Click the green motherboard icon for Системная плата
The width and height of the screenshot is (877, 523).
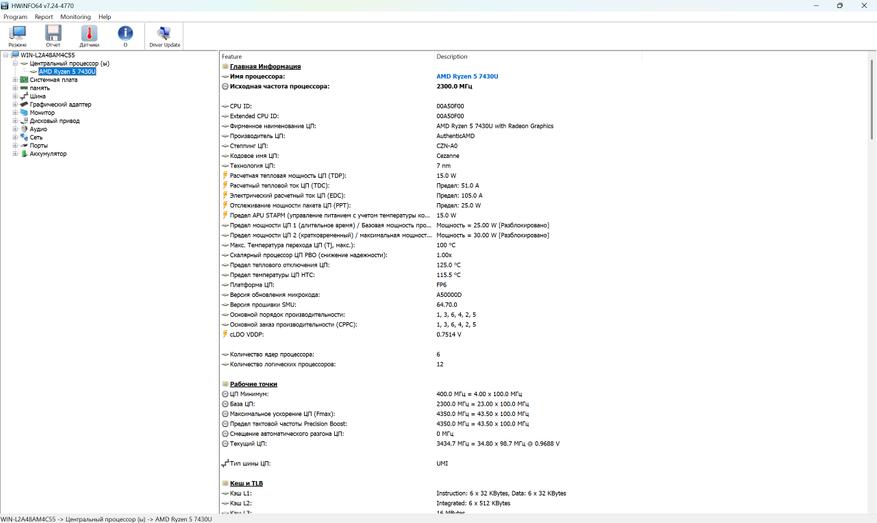click(x=24, y=79)
